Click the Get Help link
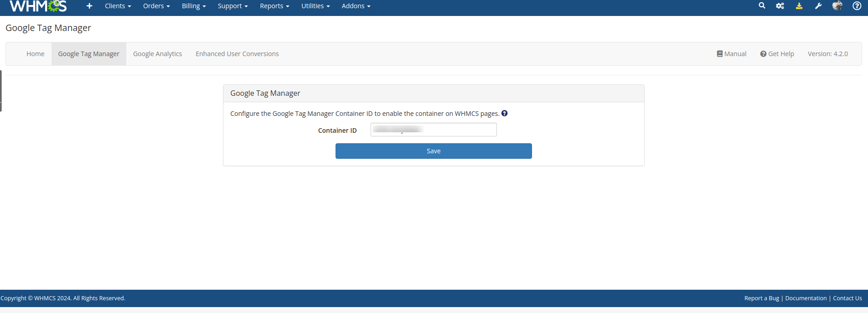 777,54
